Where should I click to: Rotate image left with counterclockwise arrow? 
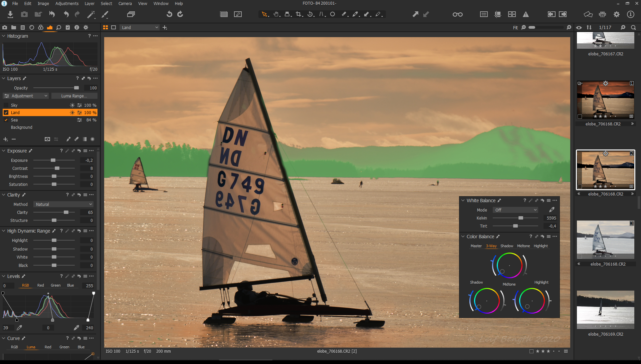click(170, 14)
